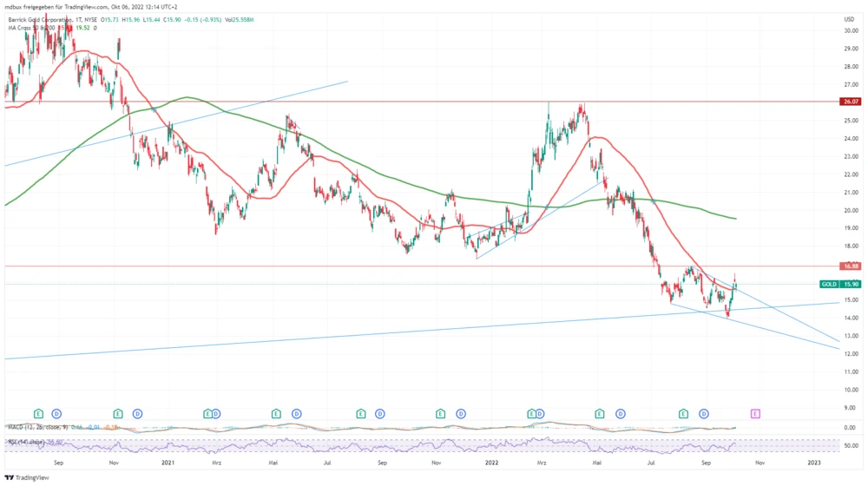The height and width of the screenshot is (486, 868).
Task: Select the dividend D marker after Mai 2022
Action: [x=619, y=414]
